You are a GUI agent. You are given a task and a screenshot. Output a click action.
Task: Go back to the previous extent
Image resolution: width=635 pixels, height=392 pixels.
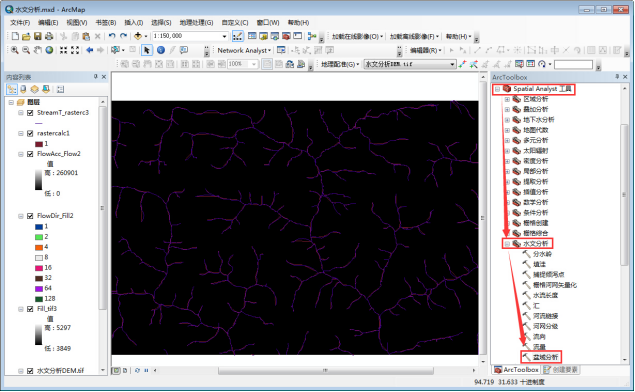pos(89,50)
